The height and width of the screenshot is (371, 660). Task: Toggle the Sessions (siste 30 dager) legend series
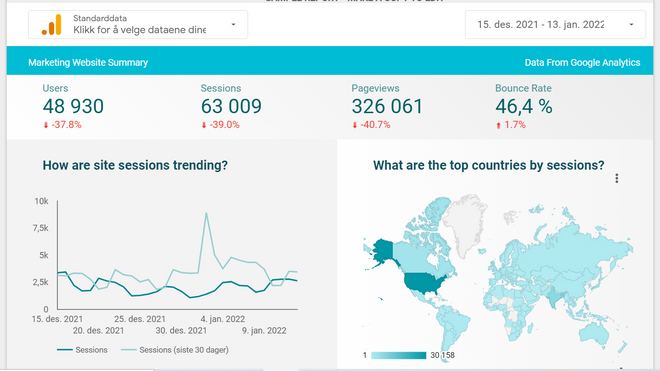click(175, 350)
